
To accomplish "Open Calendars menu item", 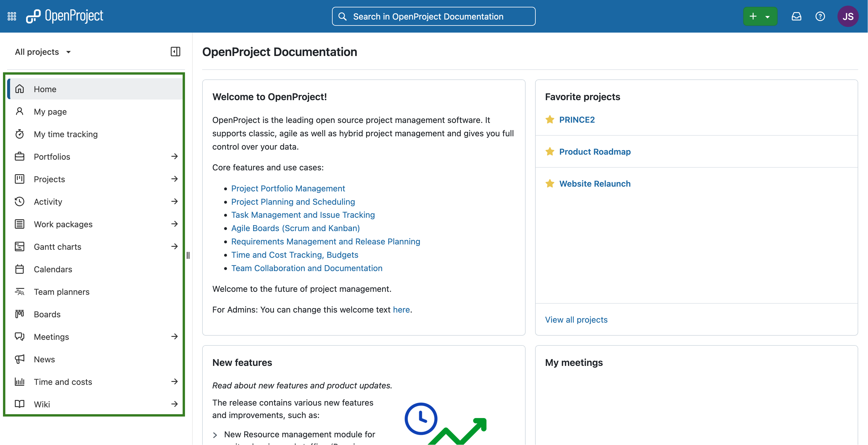I will pyautogui.click(x=95, y=269).
